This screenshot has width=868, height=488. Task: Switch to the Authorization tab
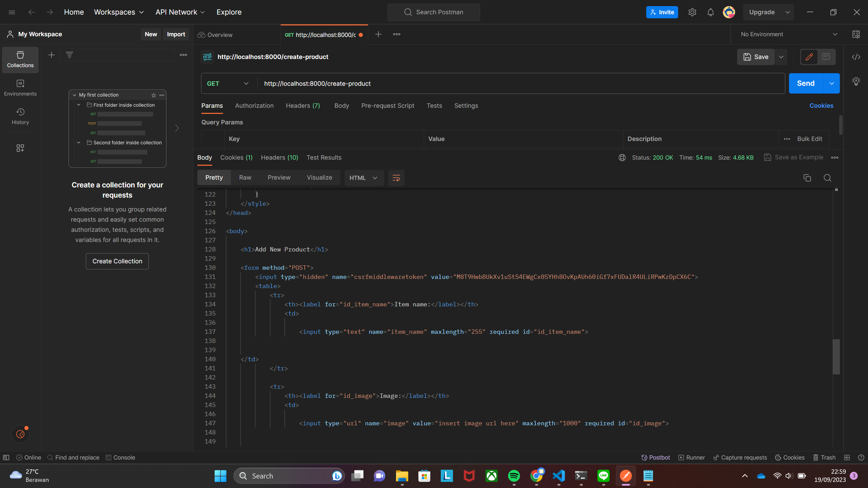pyautogui.click(x=254, y=106)
